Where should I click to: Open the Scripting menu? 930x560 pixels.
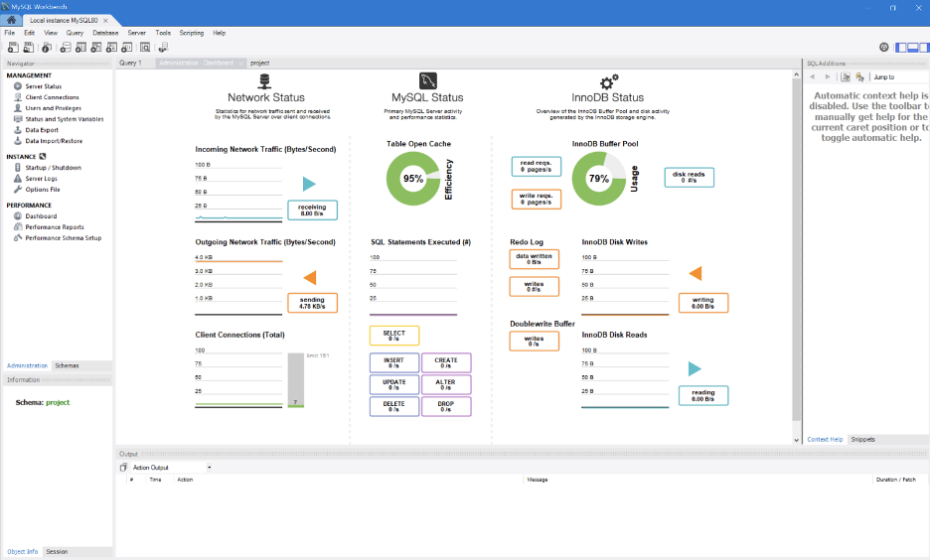191,33
